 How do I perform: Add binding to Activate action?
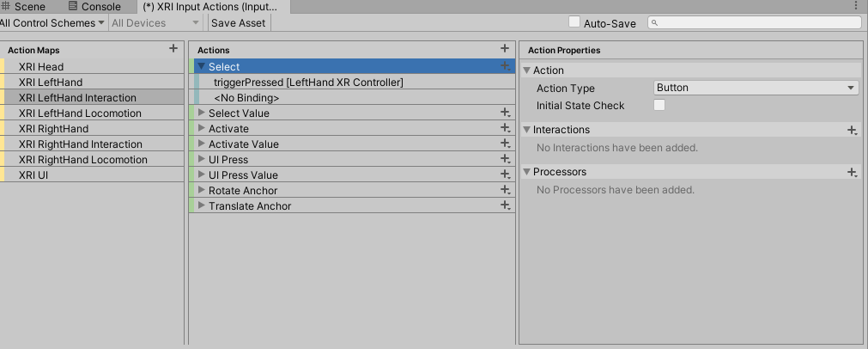tap(506, 128)
